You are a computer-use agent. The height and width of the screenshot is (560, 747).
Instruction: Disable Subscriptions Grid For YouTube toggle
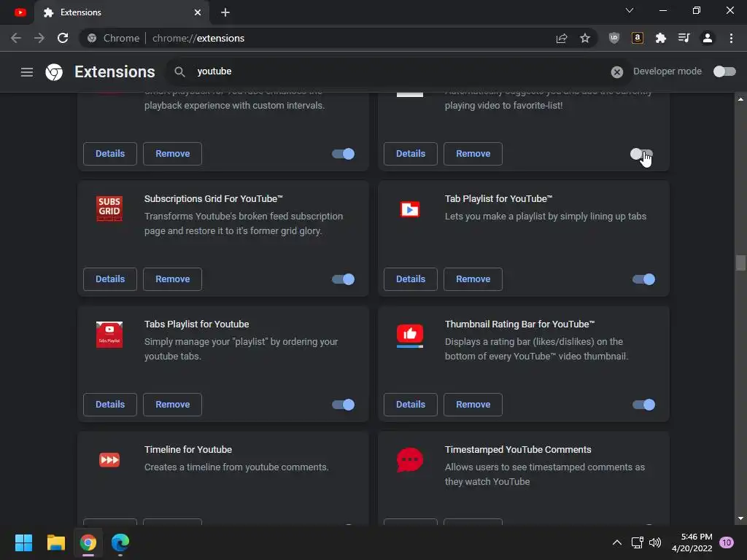pos(343,279)
